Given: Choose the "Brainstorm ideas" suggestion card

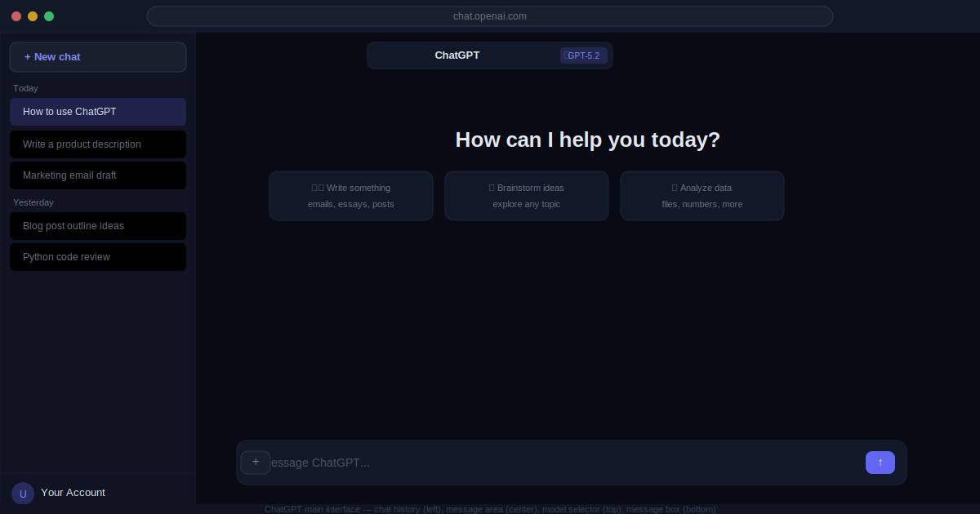Looking at the screenshot, I should tap(527, 196).
